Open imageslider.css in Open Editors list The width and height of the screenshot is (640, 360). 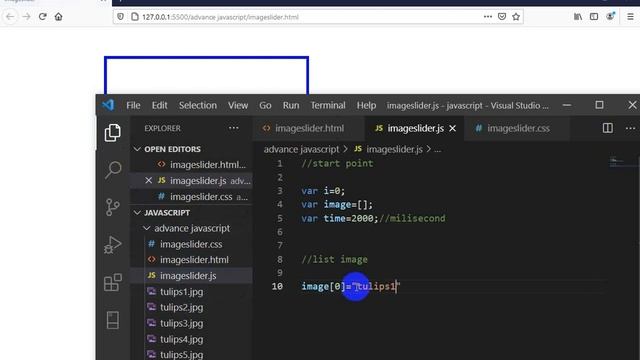coord(192,197)
